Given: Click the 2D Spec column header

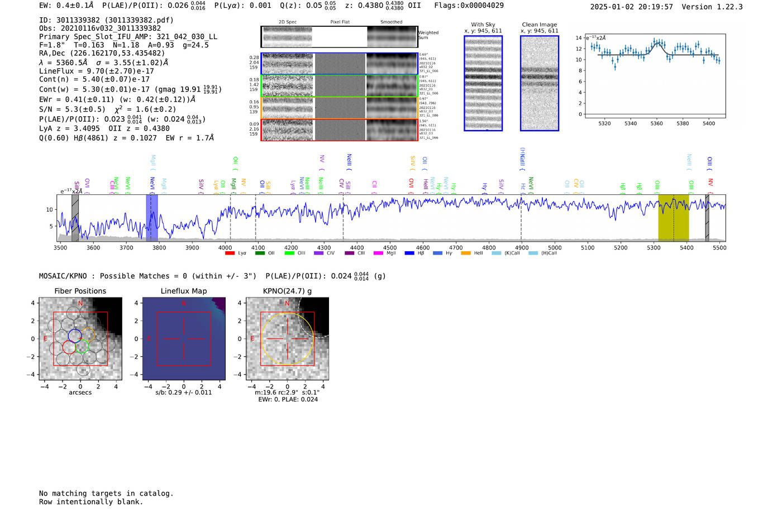Looking at the screenshot, I should (x=288, y=22).
